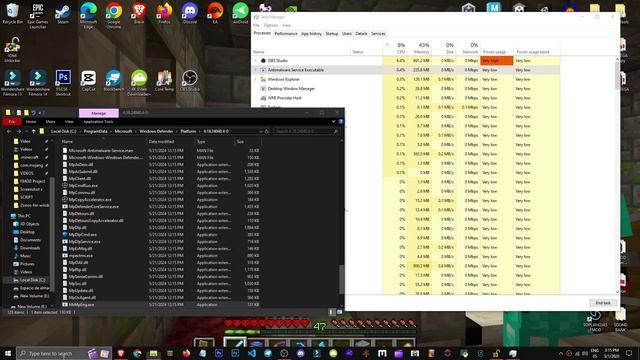Select the OBS Studio desktop icon
This screenshot has width=640, height=360.
click(189, 80)
